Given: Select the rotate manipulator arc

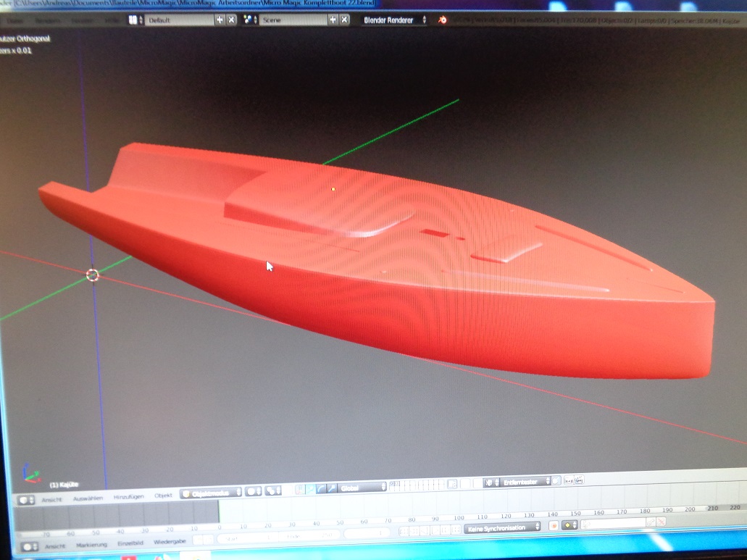Looking at the screenshot, I should pos(321,488).
